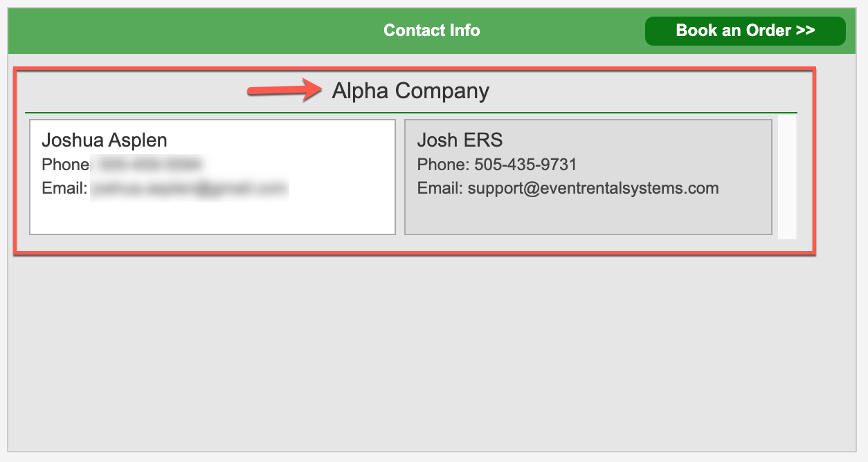Click the Joshua Asplen name text

tap(105, 140)
